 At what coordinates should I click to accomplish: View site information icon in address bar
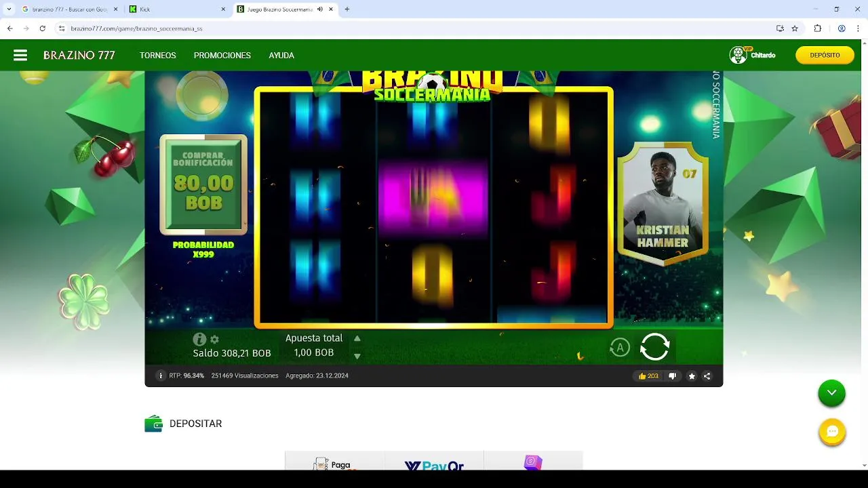click(62, 28)
